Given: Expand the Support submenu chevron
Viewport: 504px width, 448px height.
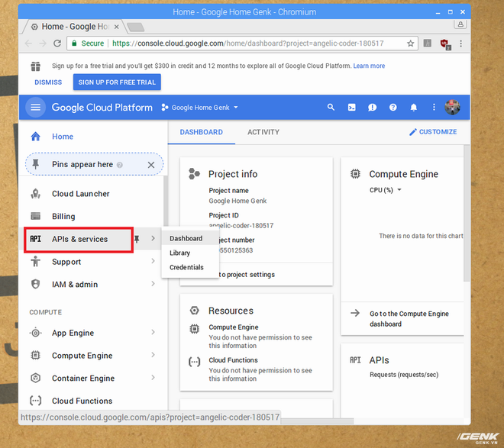Looking at the screenshot, I should coord(153,261).
